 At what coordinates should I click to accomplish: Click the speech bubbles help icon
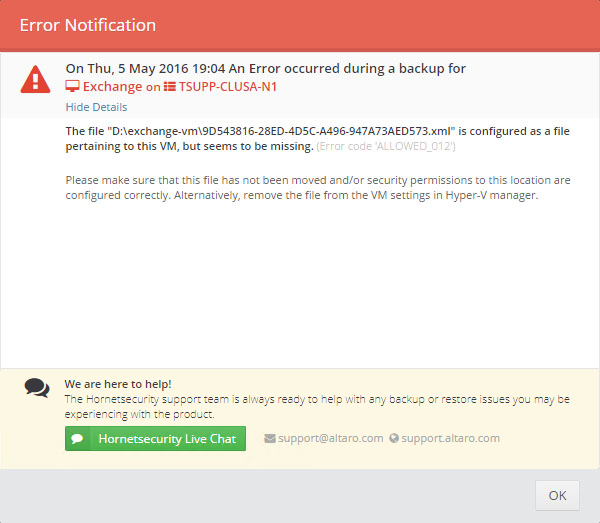pos(37,388)
